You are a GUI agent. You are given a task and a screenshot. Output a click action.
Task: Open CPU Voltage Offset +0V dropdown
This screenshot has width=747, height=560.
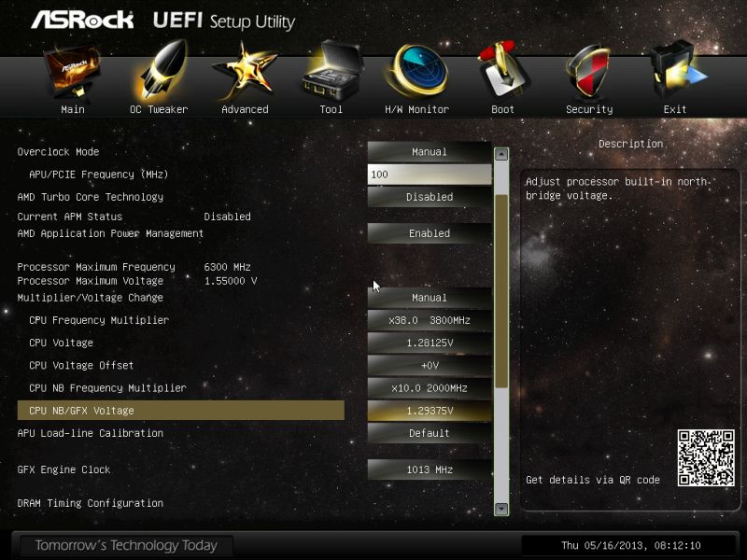pyautogui.click(x=430, y=365)
